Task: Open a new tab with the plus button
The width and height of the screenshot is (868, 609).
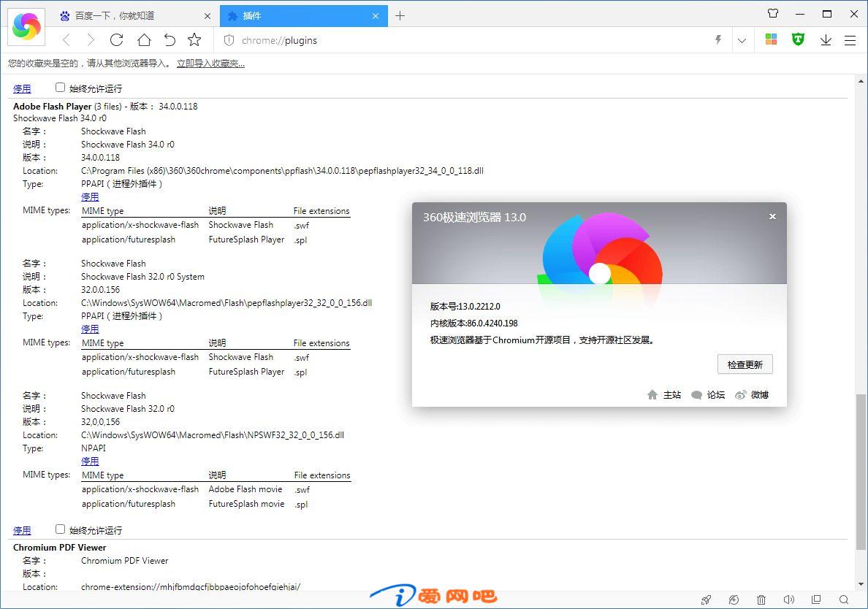Action: coord(400,16)
